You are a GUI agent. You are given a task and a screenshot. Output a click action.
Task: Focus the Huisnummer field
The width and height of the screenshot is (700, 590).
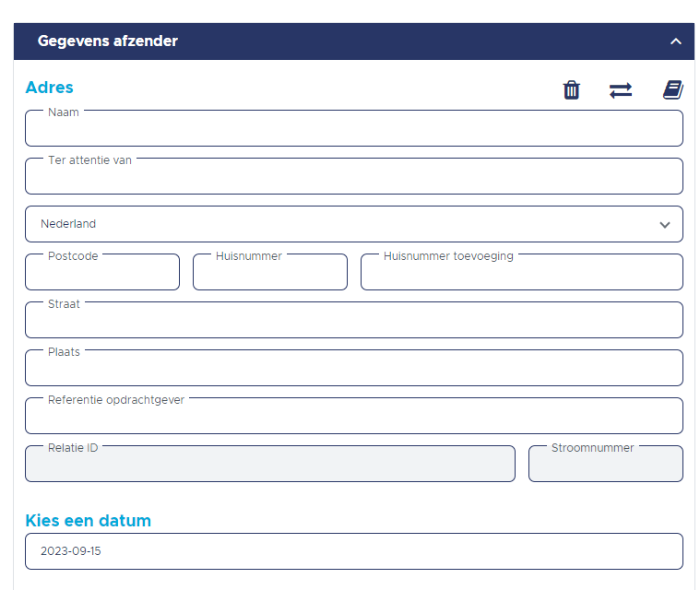pos(270,272)
